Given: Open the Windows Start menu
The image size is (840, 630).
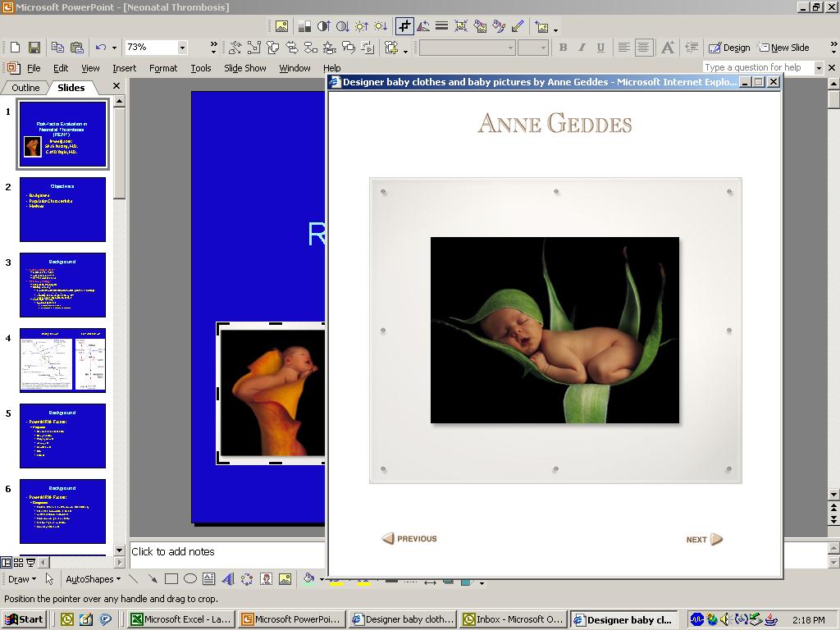Looking at the screenshot, I should tap(24, 619).
